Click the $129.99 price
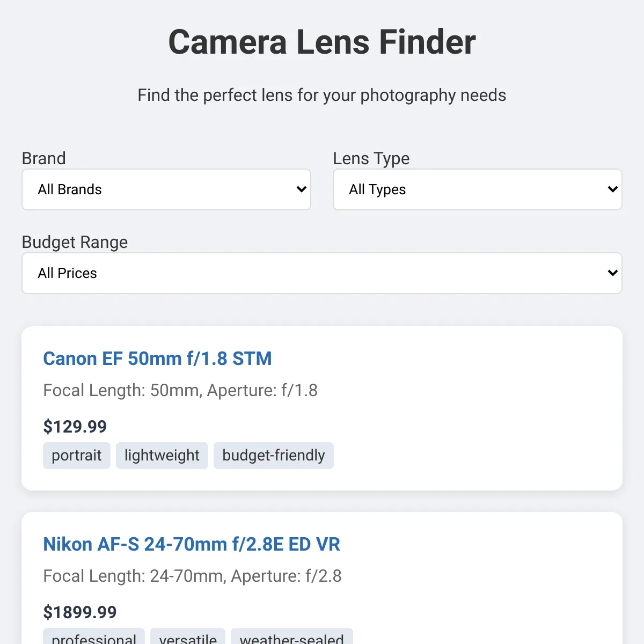644x644 pixels. 75,427
